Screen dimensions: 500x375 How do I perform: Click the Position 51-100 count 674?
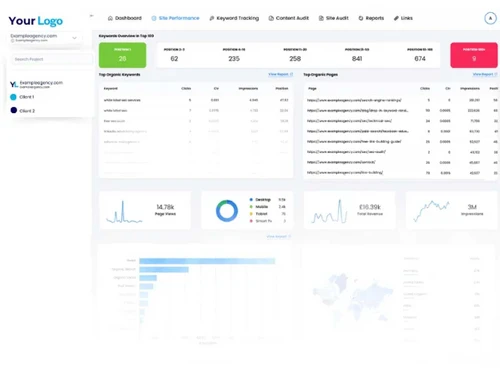[420, 59]
